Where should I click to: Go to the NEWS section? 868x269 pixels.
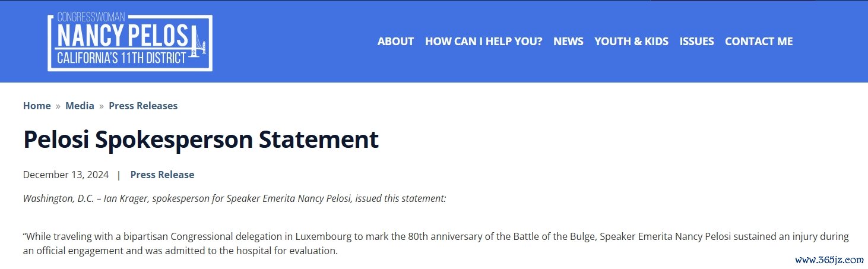tap(568, 41)
